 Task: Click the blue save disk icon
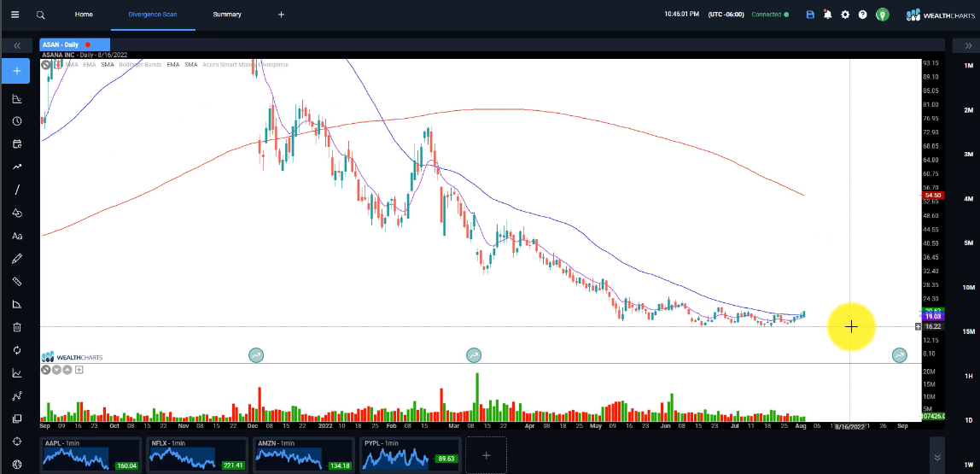811,15
